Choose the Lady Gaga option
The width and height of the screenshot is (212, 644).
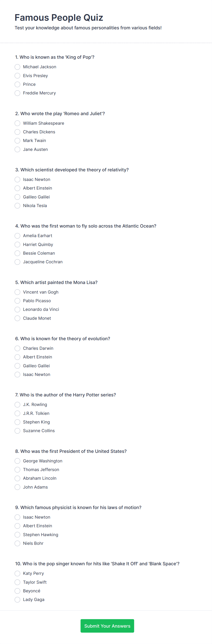tap(17, 599)
